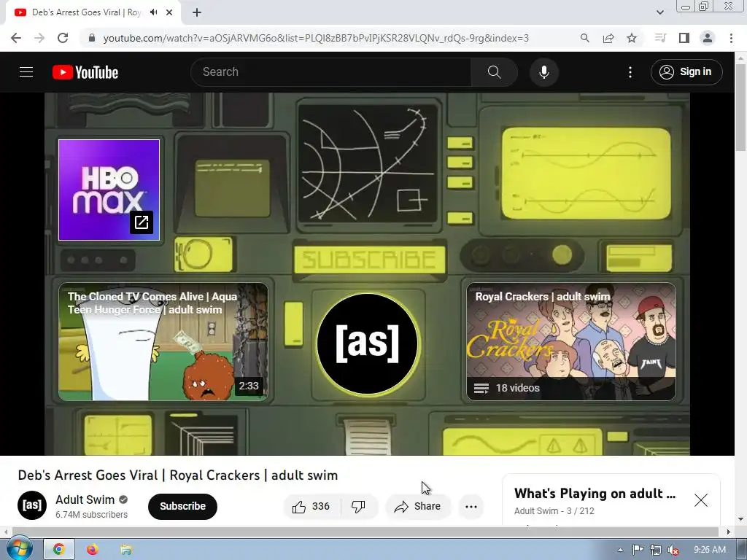Click the vertical page scrollbar thumb
Viewport: 747px width, 560px height.
[x=740, y=108]
